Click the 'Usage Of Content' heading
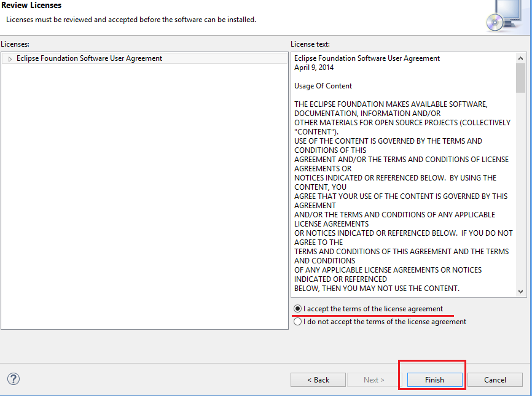This screenshot has width=532, height=396. point(323,86)
